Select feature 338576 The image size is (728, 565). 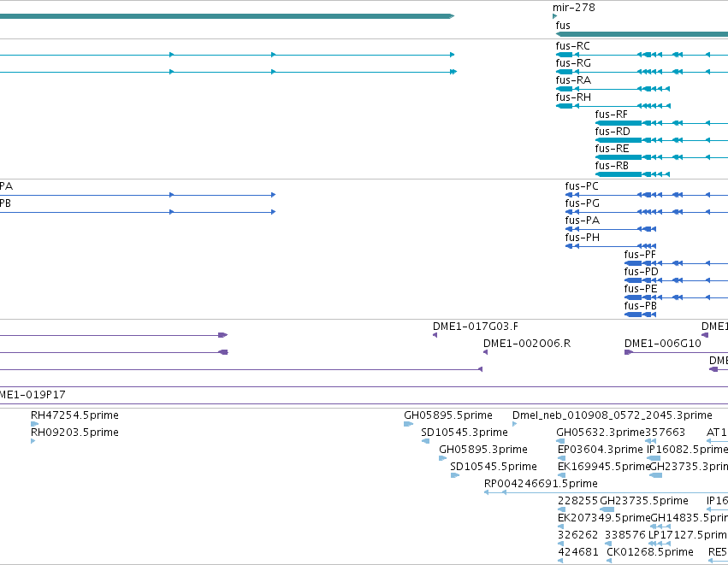pos(625,535)
